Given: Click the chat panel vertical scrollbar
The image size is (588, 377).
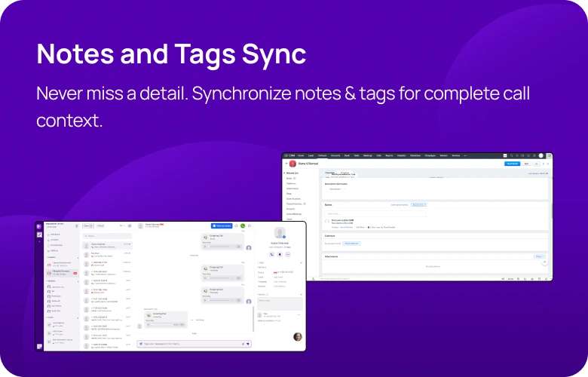Looking at the screenshot, I should [253, 319].
